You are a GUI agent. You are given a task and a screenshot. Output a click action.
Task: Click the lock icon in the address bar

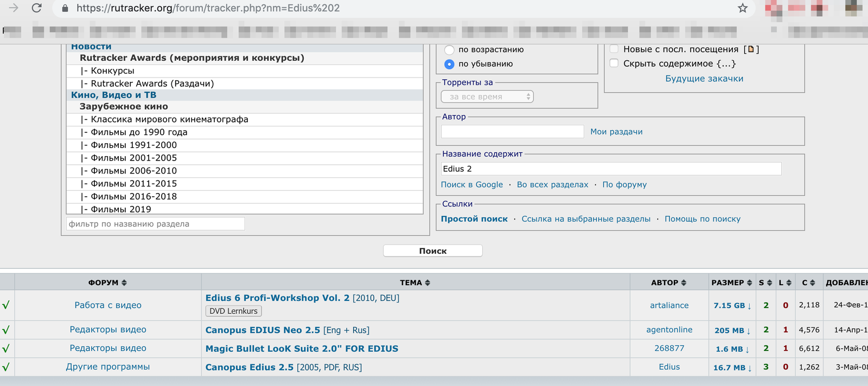point(65,8)
